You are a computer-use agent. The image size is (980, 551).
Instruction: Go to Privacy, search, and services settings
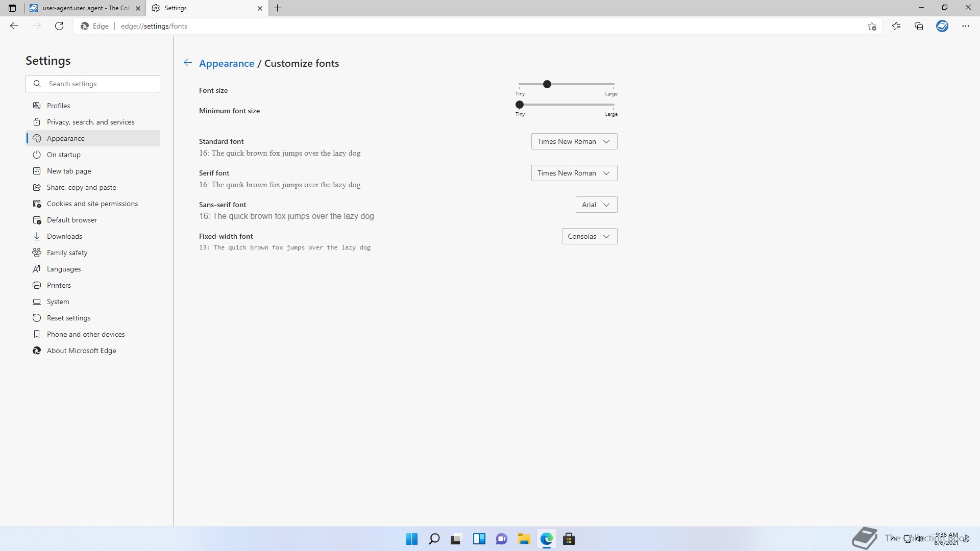[x=90, y=122]
